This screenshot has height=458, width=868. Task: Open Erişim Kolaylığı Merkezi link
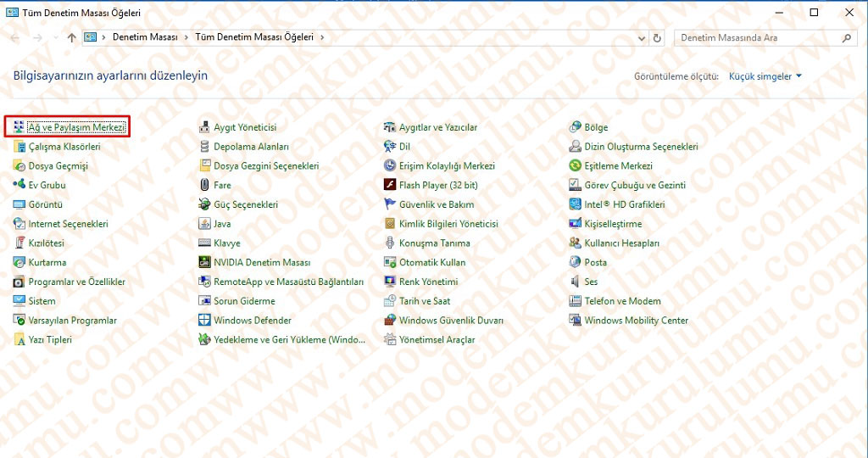pyautogui.click(x=447, y=166)
